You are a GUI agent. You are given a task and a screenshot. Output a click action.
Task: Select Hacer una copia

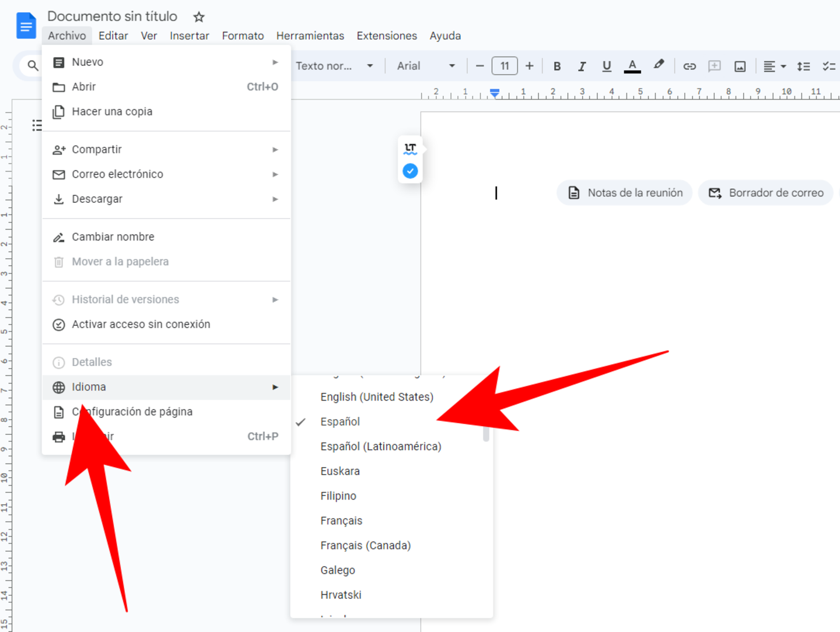click(166, 111)
